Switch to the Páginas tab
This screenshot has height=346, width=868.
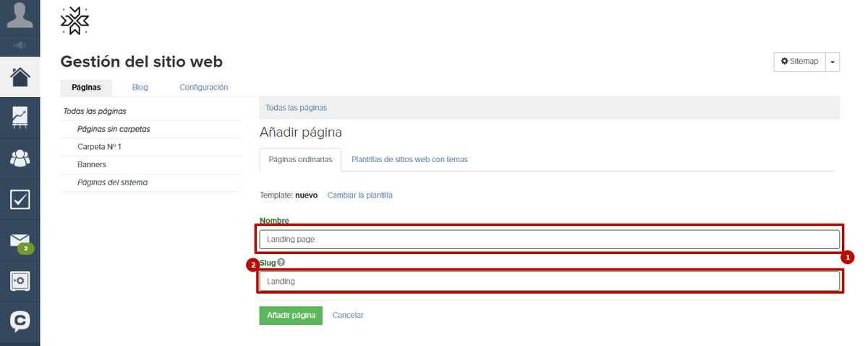click(86, 88)
